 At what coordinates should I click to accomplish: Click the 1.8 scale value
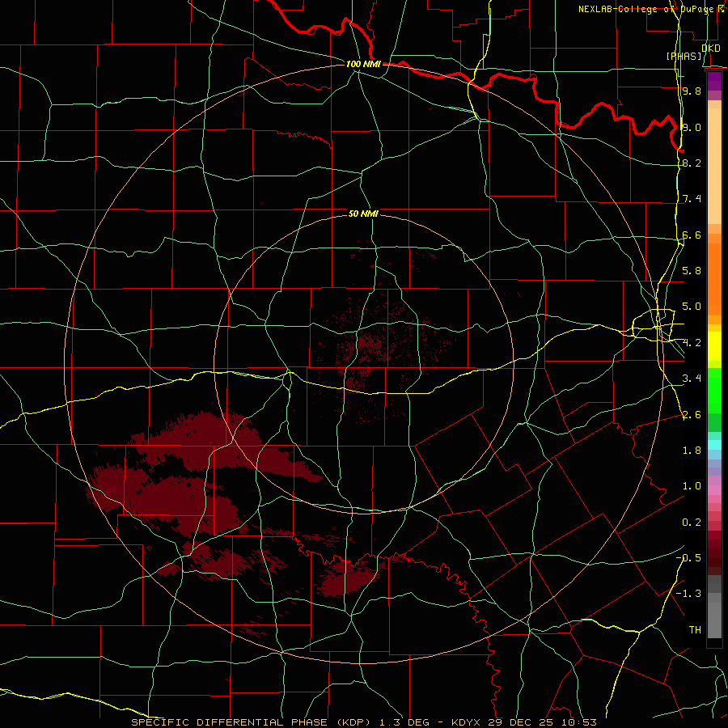pos(692,451)
